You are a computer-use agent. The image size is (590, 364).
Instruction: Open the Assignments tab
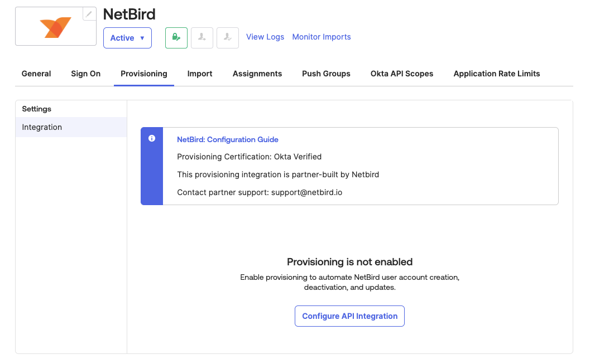[x=257, y=74]
